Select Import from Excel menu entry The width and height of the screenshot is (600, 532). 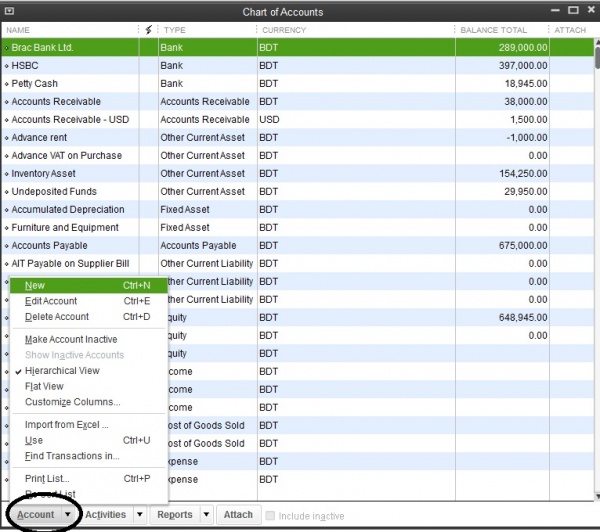click(66, 425)
